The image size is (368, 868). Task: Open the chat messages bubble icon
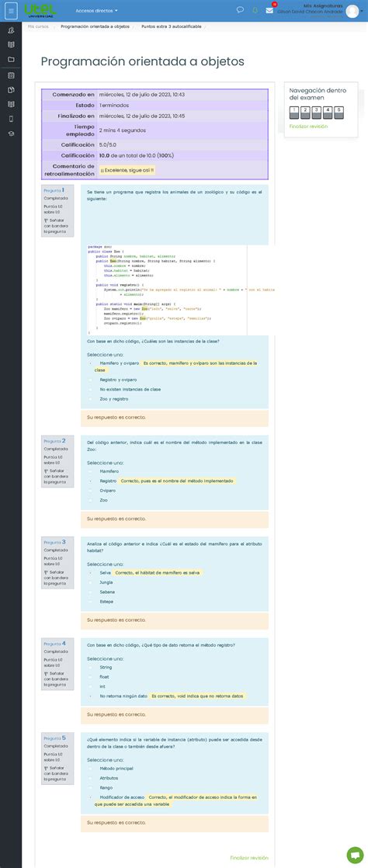[240, 10]
